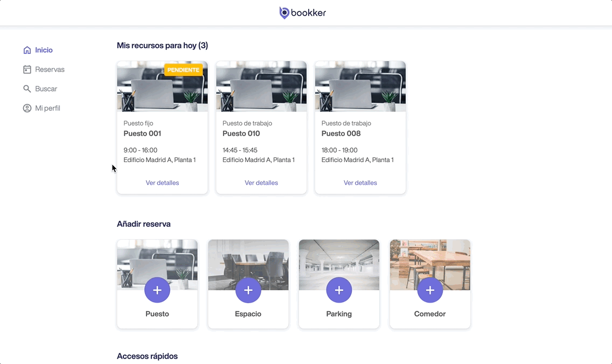Open Ver detalles for Puesto 010

click(261, 183)
